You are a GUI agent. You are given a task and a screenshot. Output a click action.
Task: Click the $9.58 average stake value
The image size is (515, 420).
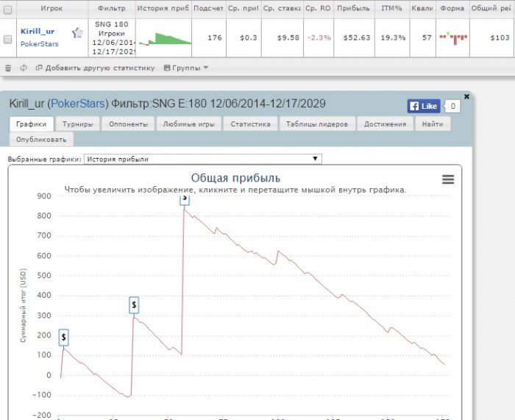coord(288,38)
